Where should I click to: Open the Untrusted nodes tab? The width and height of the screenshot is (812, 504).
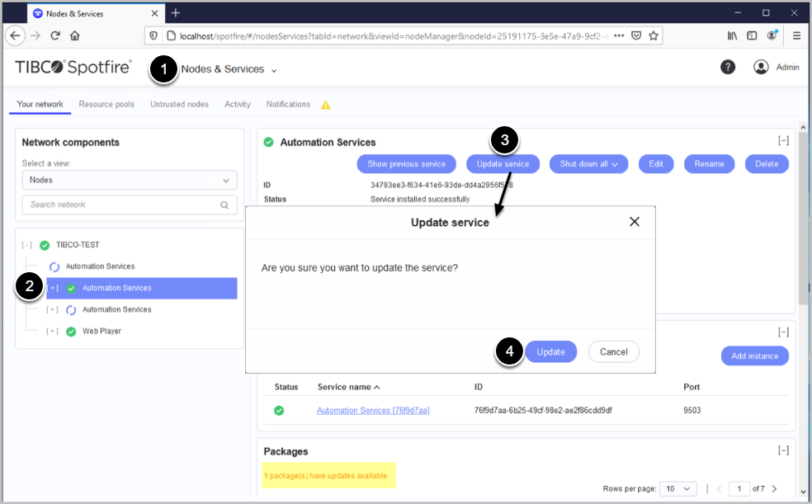[x=179, y=104]
